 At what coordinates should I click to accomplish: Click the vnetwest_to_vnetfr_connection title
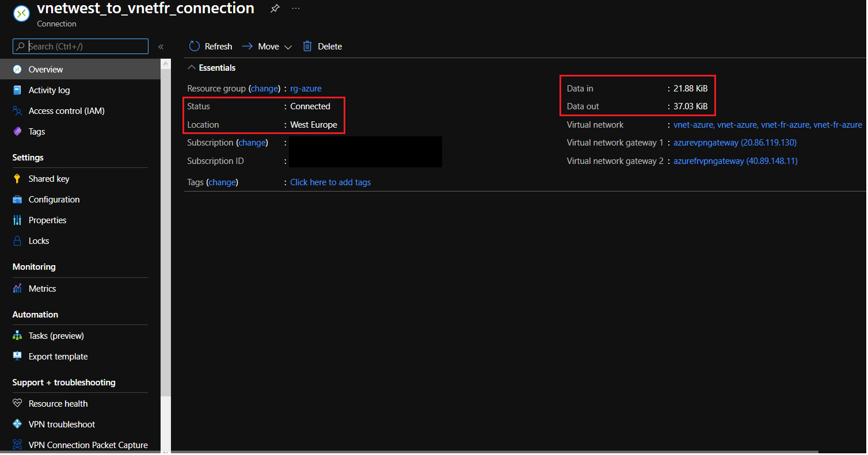[x=146, y=9]
